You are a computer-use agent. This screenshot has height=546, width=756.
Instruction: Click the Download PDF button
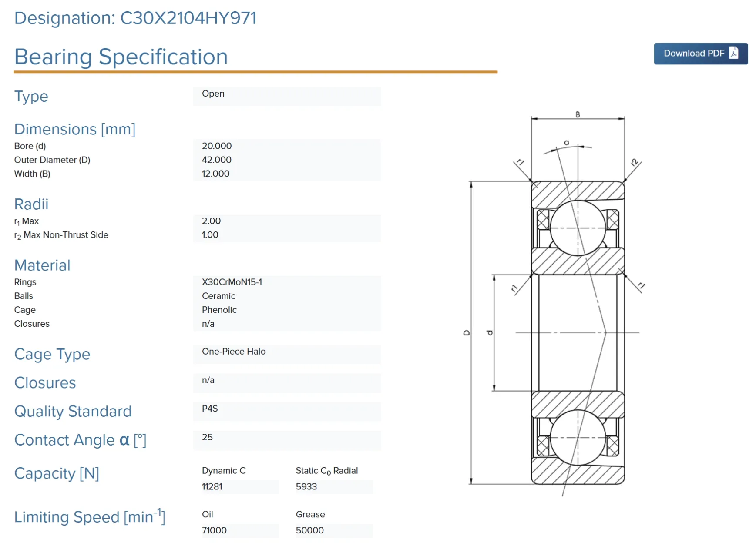(x=700, y=54)
